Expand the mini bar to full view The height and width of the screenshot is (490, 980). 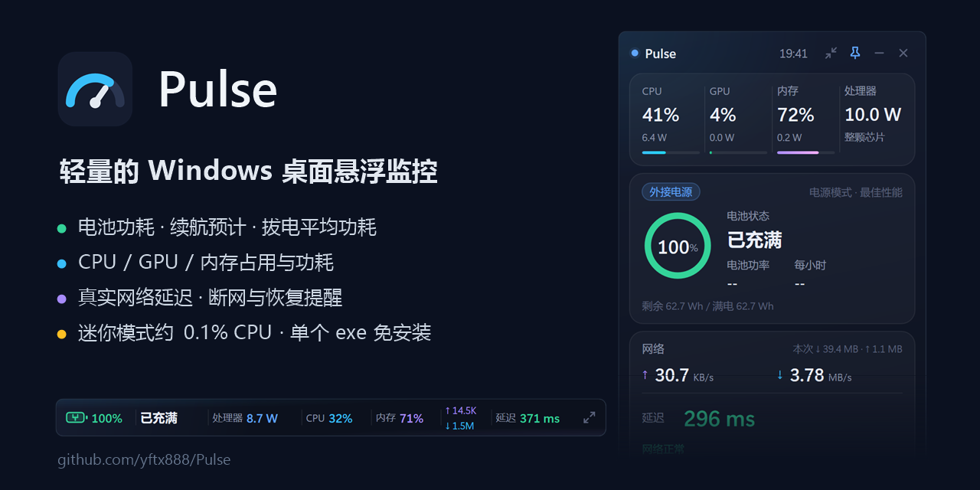click(x=589, y=418)
